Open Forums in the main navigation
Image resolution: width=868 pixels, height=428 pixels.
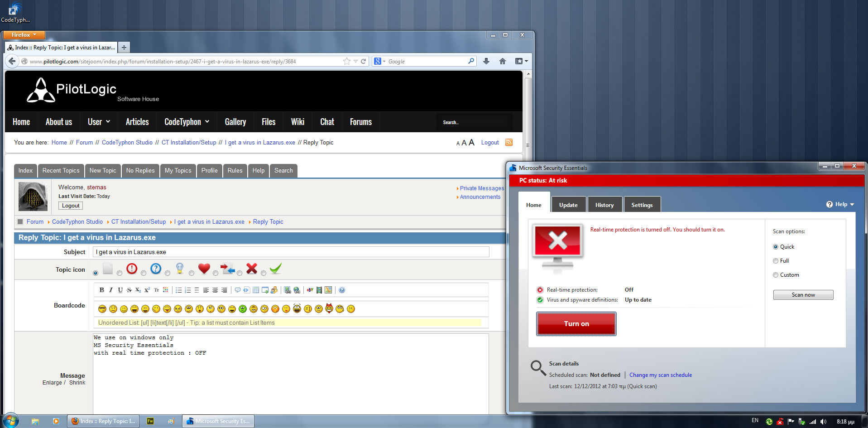pos(361,122)
